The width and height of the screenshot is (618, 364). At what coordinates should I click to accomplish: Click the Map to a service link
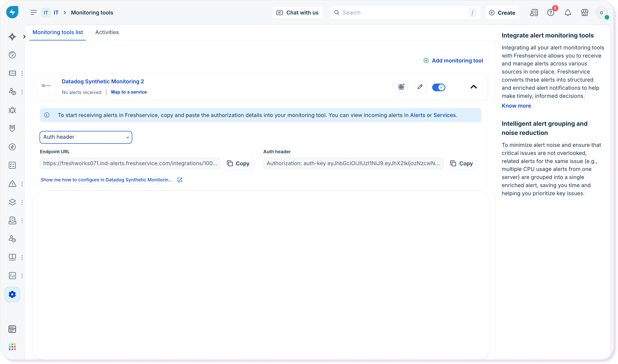tap(129, 92)
